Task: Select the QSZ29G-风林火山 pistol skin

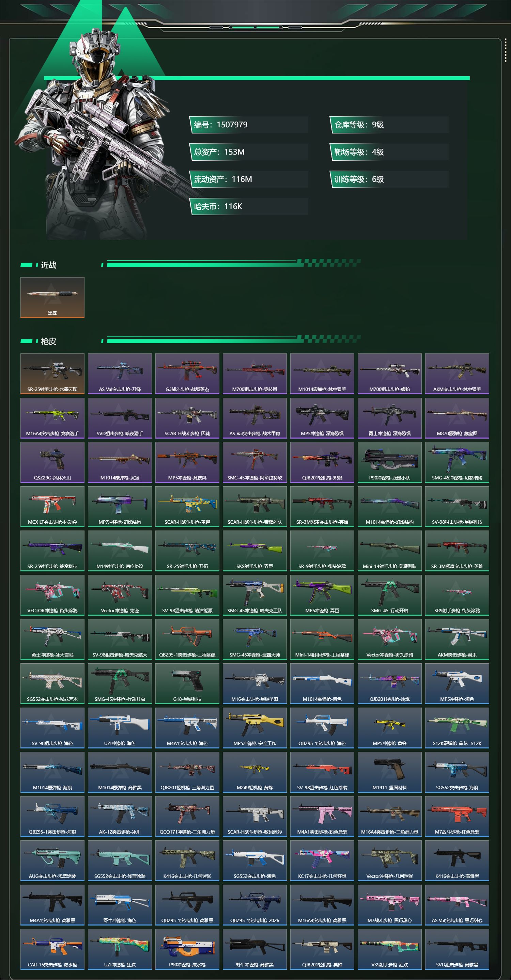Action: tap(52, 463)
